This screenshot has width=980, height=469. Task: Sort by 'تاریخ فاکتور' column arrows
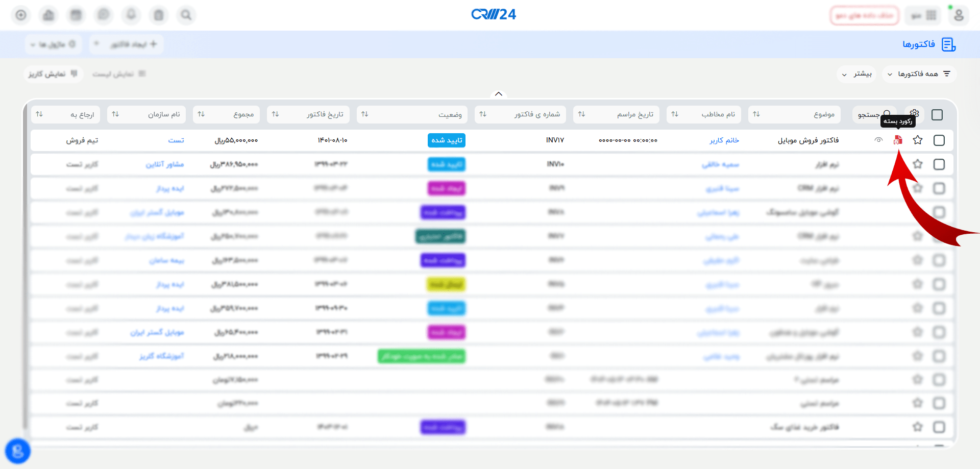276,114
